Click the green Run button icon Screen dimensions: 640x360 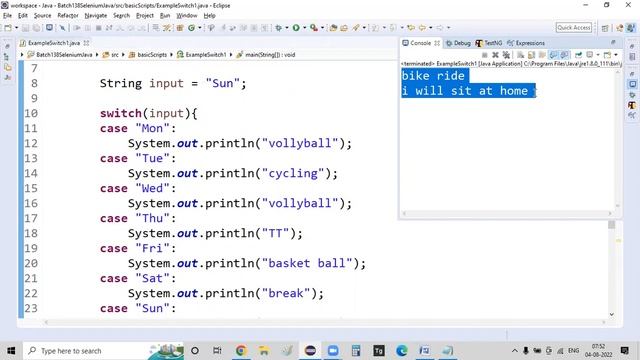pos(296,28)
